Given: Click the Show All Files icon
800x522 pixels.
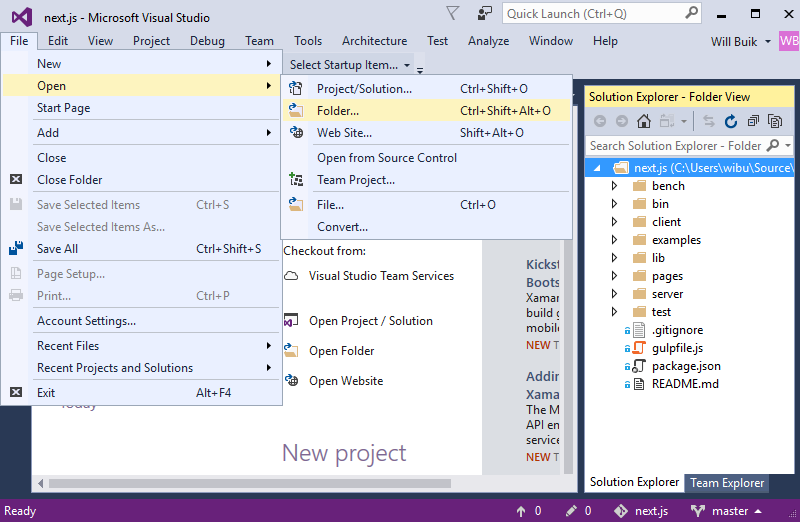Looking at the screenshot, I should point(775,121).
